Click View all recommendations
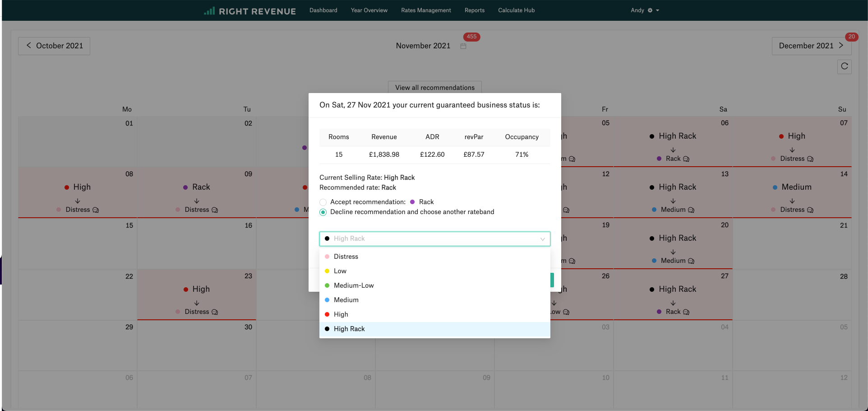Viewport: 868px width, 411px height. (x=435, y=88)
